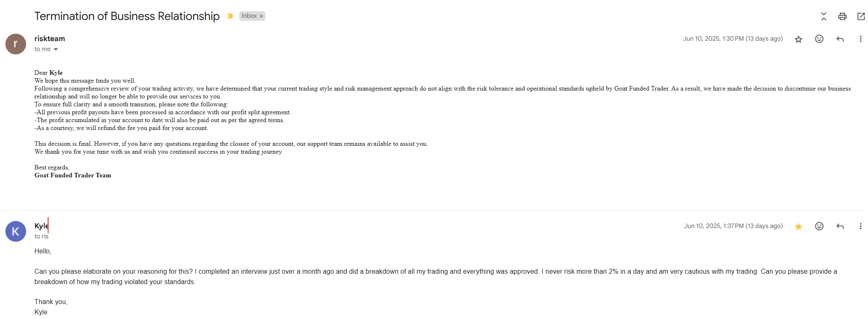Reply to Kyle's message

click(840, 226)
